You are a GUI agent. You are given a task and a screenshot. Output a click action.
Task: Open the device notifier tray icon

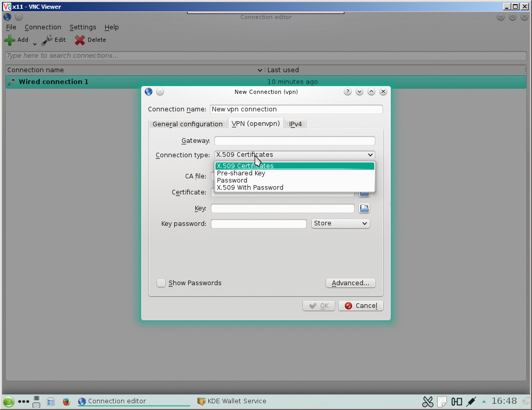click(x=457, y=402)
